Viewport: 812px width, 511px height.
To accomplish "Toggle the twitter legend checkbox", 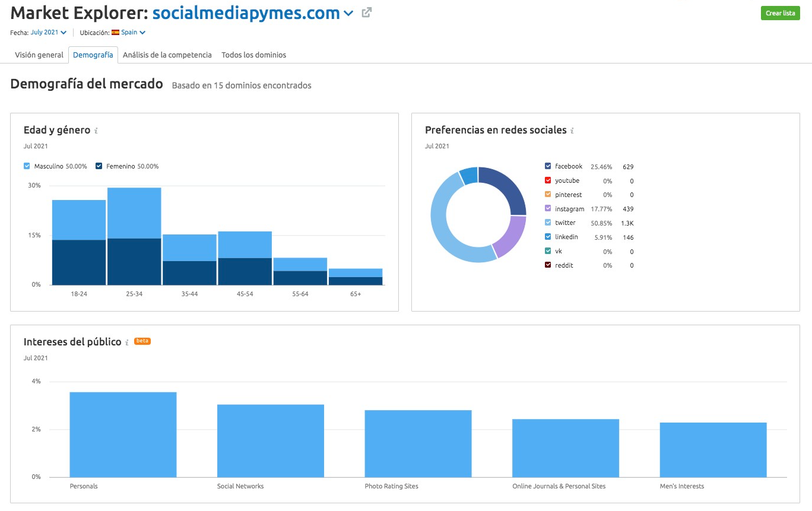I will [x=548, y=223].
